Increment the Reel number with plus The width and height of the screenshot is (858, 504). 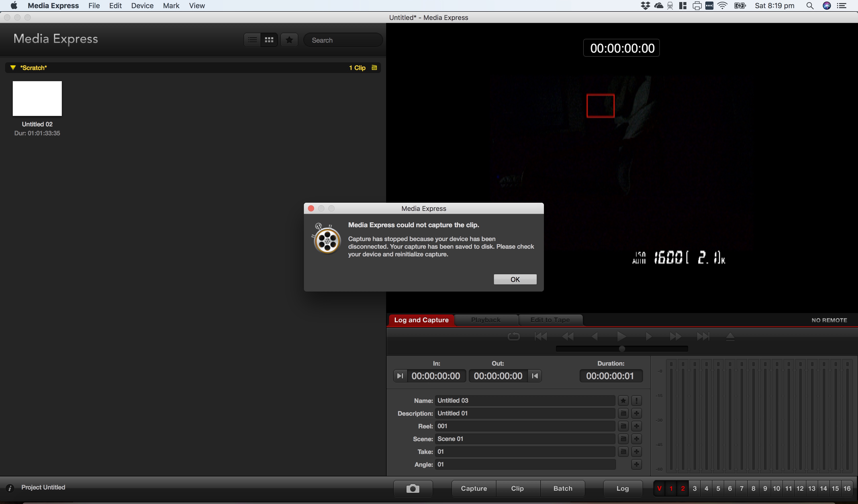(x=636, y=426)
